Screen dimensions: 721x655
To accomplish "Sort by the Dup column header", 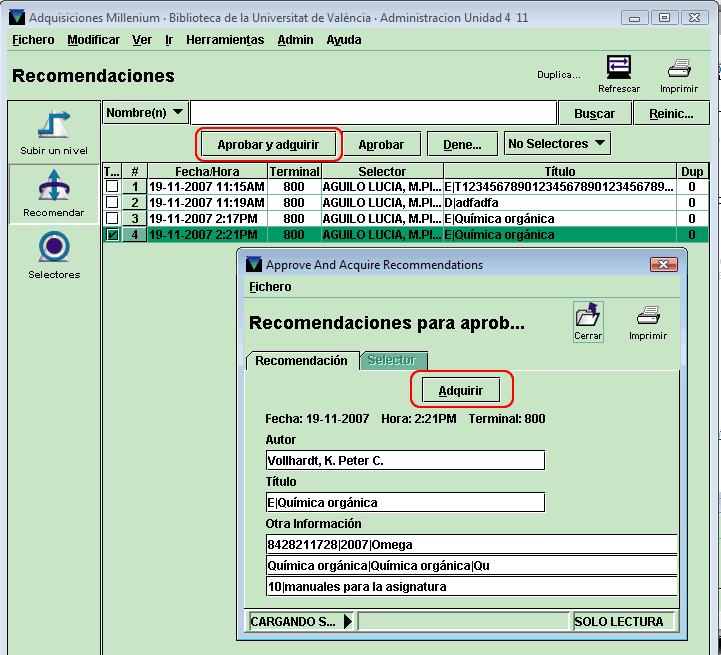I will point(692,172).
